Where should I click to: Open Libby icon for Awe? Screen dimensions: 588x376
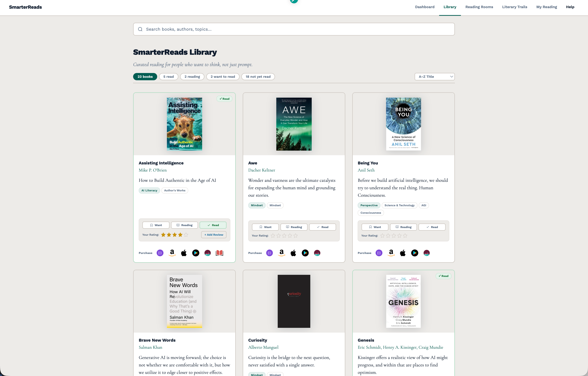point(317,253)
